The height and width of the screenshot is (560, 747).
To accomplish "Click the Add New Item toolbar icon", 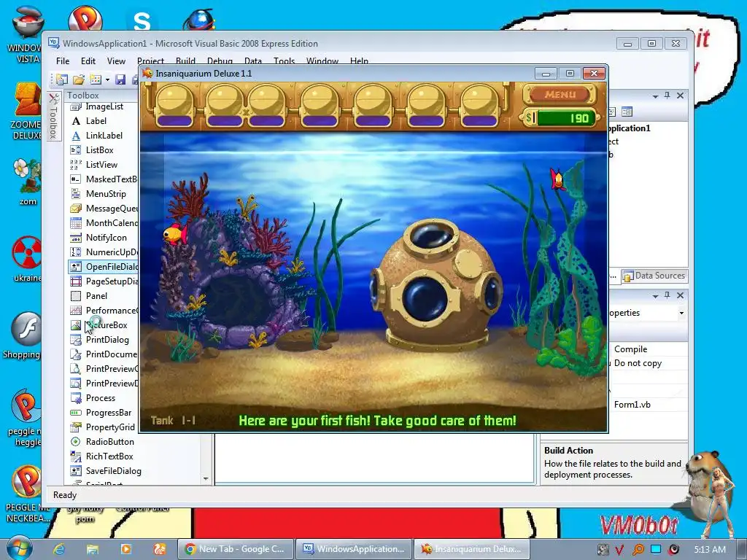I will click(96, 79).
